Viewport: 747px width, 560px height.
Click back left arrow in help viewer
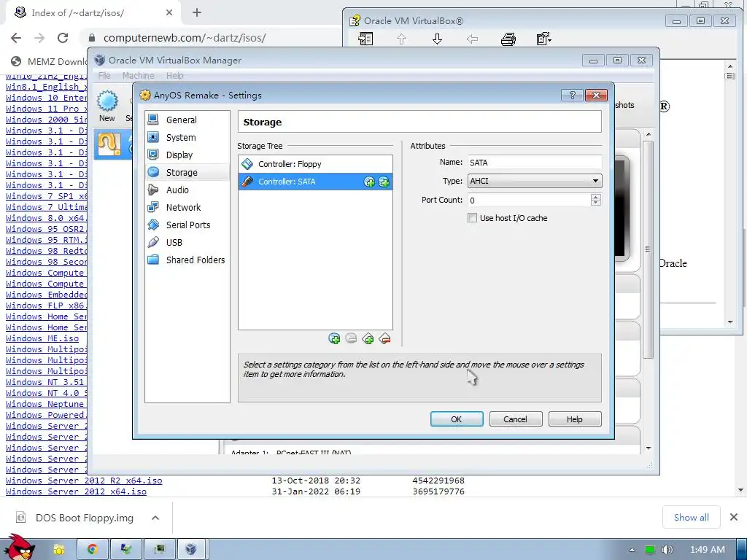click(472, 39)
